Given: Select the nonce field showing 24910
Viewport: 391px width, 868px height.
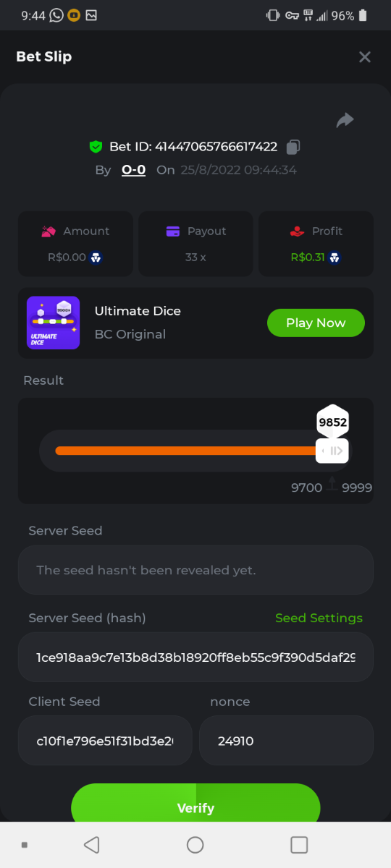Looking at the screenshot, I should pyautogui.click(x=286, y=741).
